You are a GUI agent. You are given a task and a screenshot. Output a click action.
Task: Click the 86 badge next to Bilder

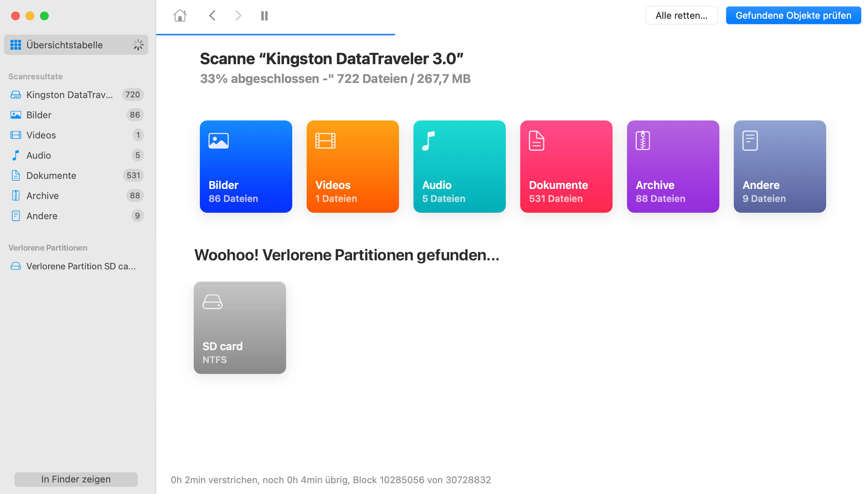point(135,115)
